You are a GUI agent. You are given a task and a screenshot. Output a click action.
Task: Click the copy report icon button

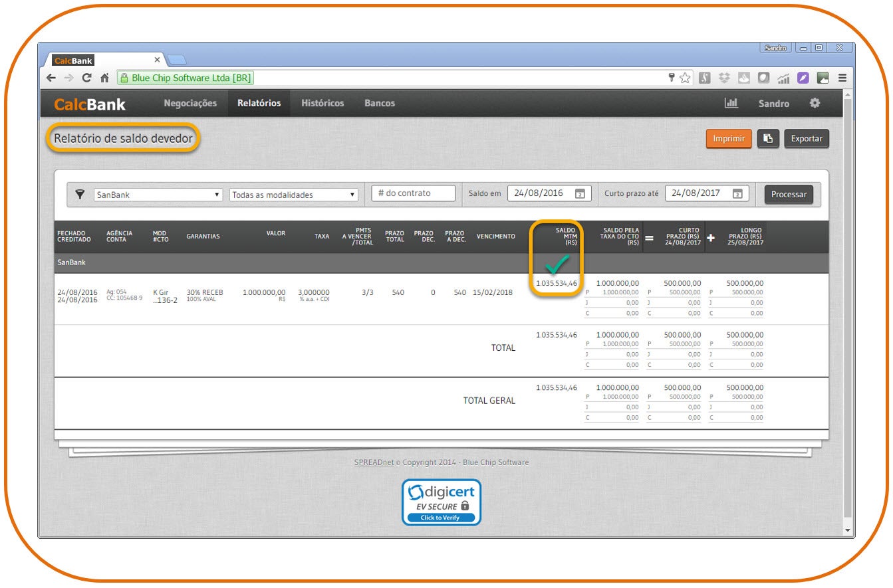pyautogui.click(x=768, y=139)
